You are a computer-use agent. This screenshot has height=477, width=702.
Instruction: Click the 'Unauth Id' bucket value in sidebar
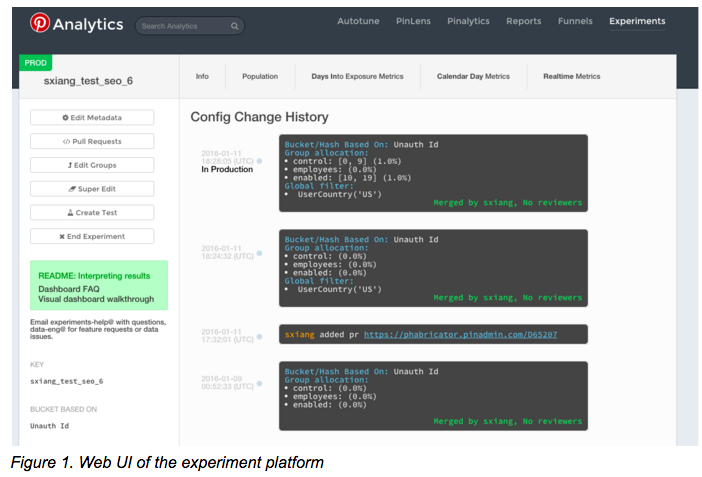pos(49,426)
